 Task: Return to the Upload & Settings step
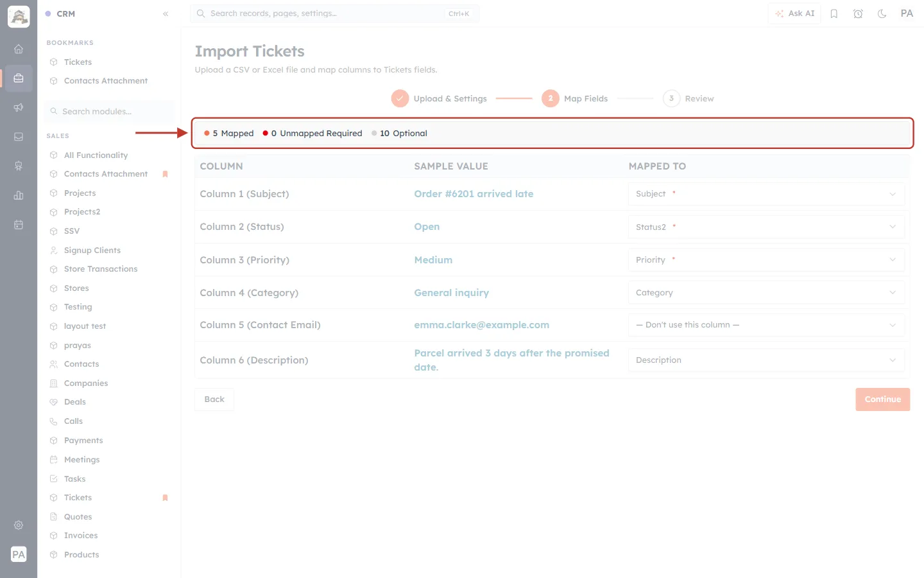439,98
